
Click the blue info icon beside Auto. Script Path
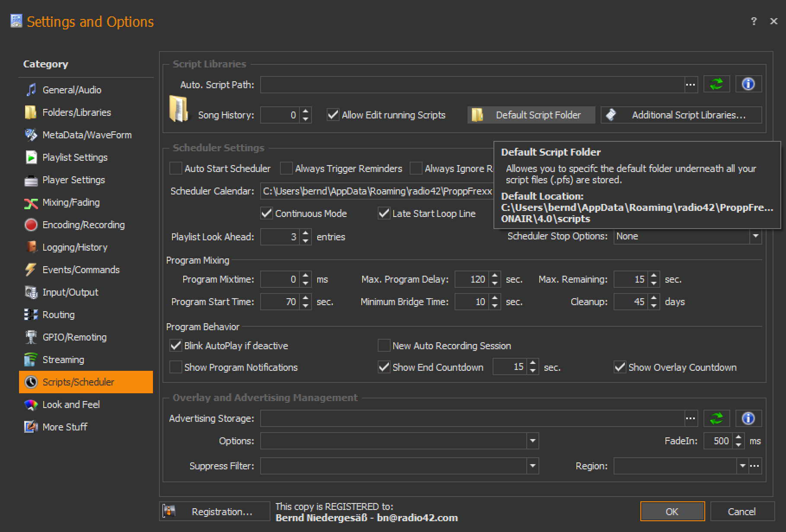tap(748, 84)
